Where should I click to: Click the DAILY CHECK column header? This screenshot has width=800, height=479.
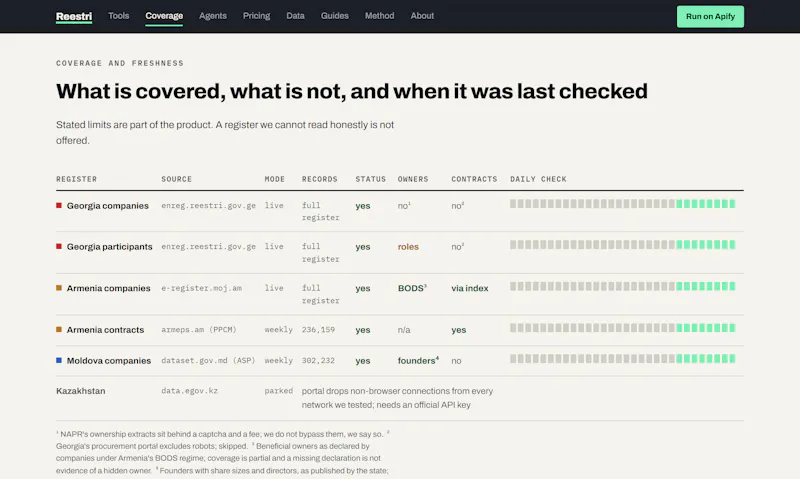pyautogui.click(x=538, y=179)
